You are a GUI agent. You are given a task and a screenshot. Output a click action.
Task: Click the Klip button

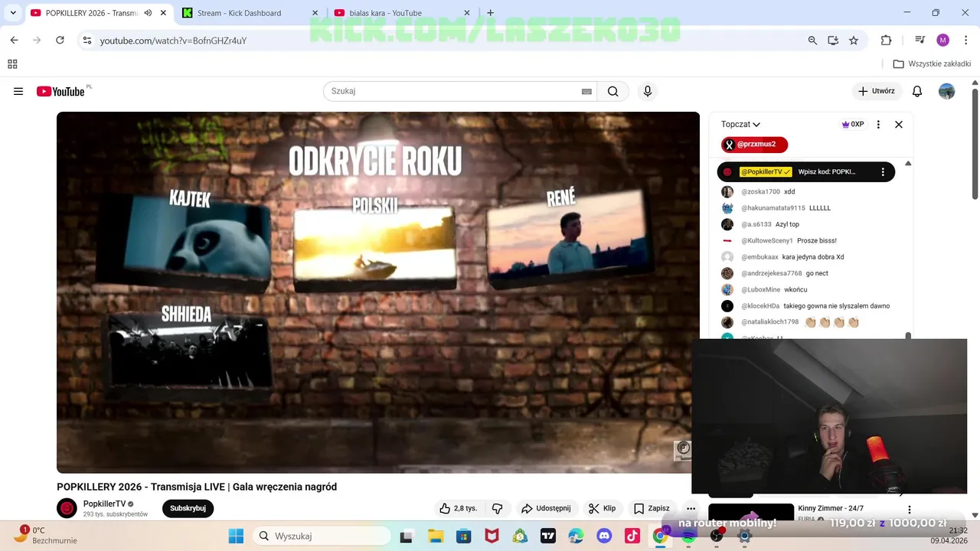point(602,508)
